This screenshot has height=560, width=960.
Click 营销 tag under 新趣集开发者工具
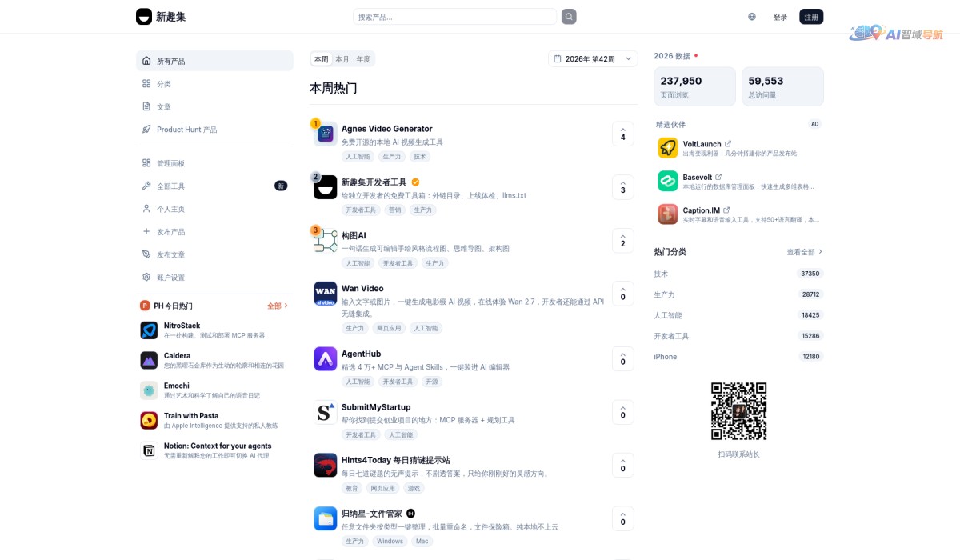pos(394,210)
